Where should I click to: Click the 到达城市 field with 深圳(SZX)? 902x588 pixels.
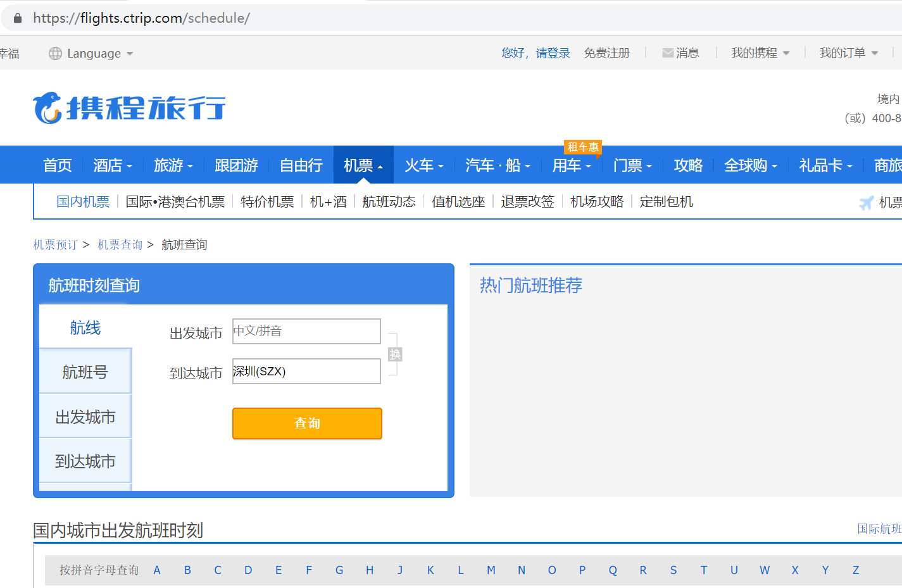point(306,372)
